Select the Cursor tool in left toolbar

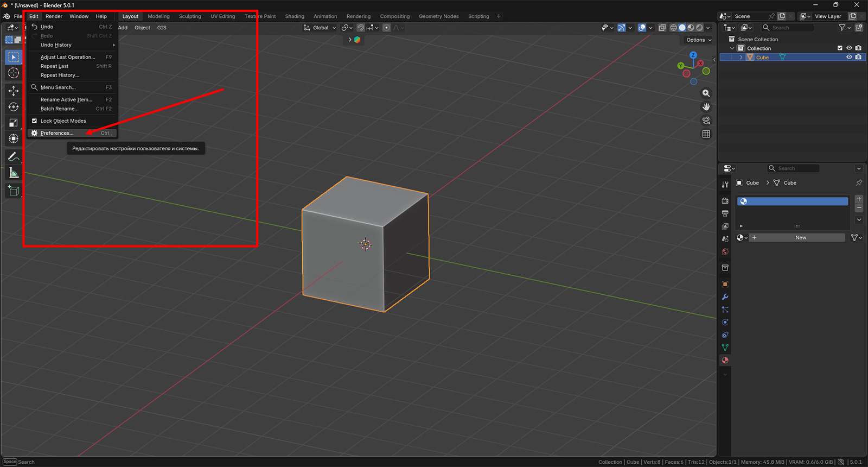tap(14, 73)
